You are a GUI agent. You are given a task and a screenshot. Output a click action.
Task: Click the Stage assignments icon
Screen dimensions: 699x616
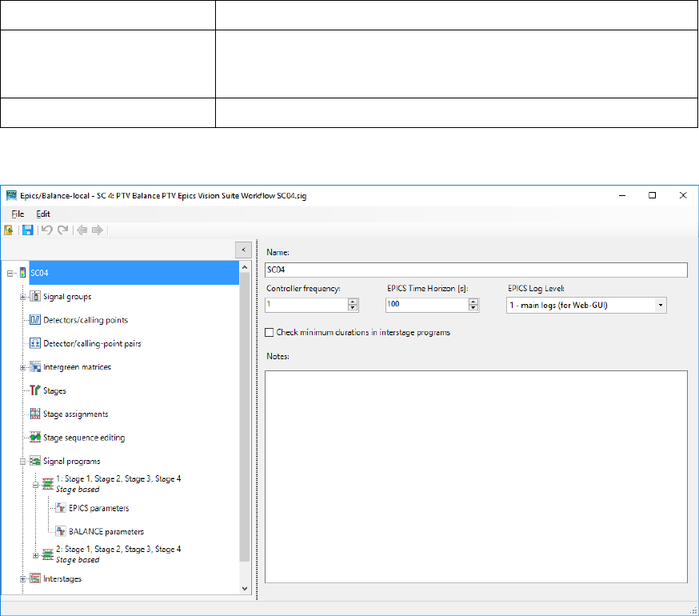[35, 414]
